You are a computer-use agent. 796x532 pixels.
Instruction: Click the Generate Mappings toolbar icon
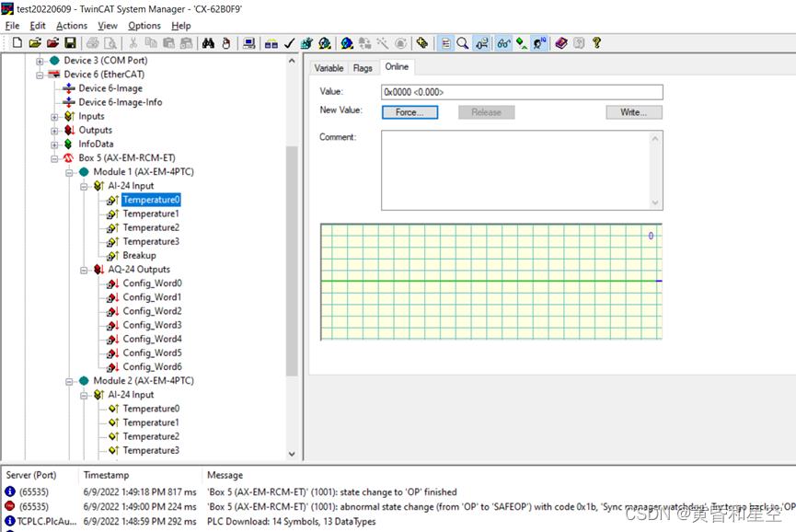[271, 43]
